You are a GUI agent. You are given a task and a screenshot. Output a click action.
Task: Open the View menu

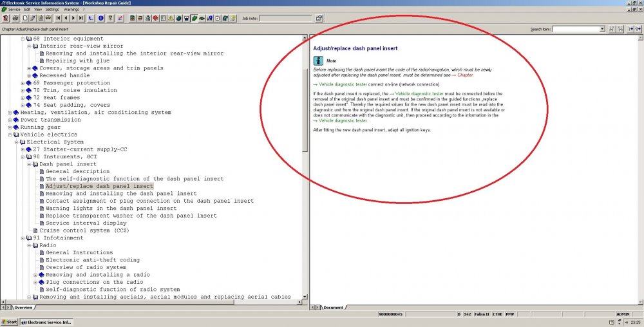click(38, 9)
